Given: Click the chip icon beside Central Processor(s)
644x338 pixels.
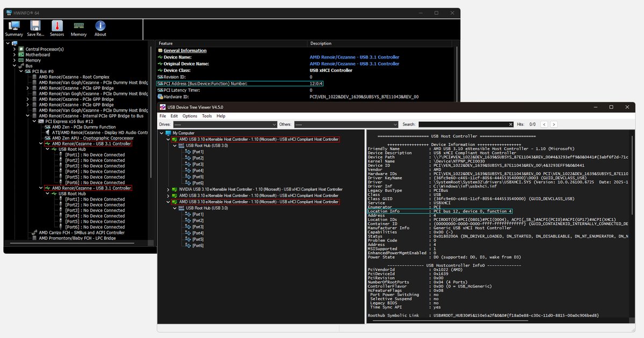Looking at the screenshot, I should pos(21,49).
